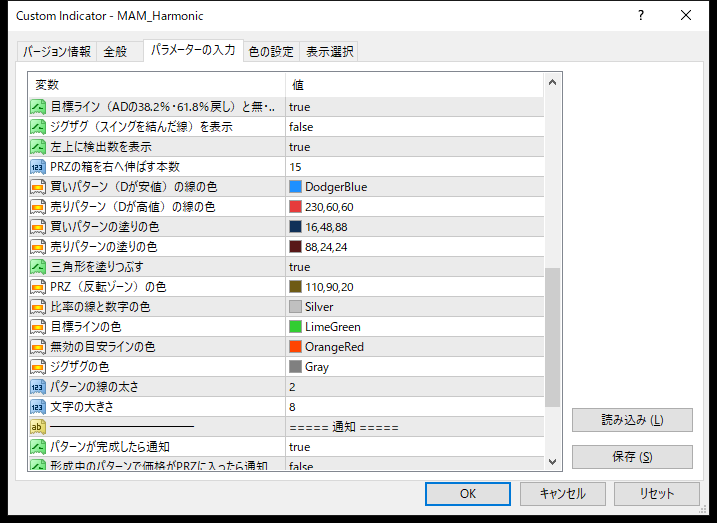The height and width of the screenshot is (523, 717).
Task: Click the LimeGreen color swatch
Action: (x=295, y=327)
